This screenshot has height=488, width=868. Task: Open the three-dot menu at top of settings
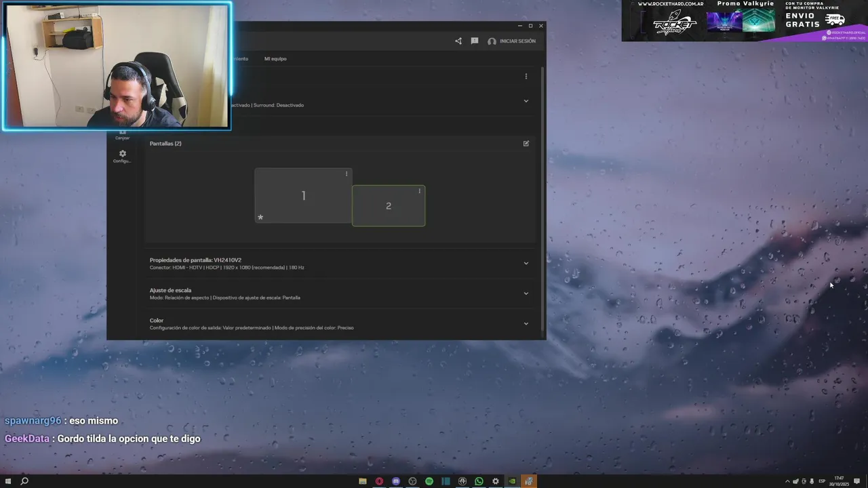click(526, 76)
